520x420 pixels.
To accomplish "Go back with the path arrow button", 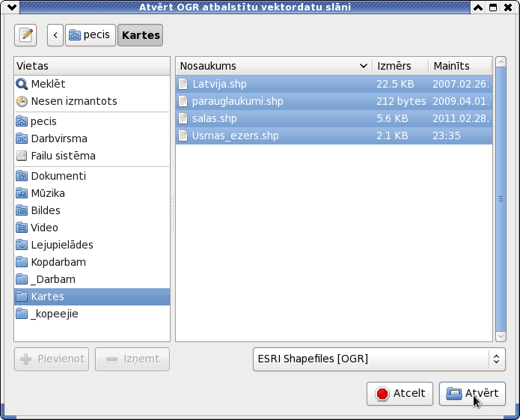I will [55, 35].
